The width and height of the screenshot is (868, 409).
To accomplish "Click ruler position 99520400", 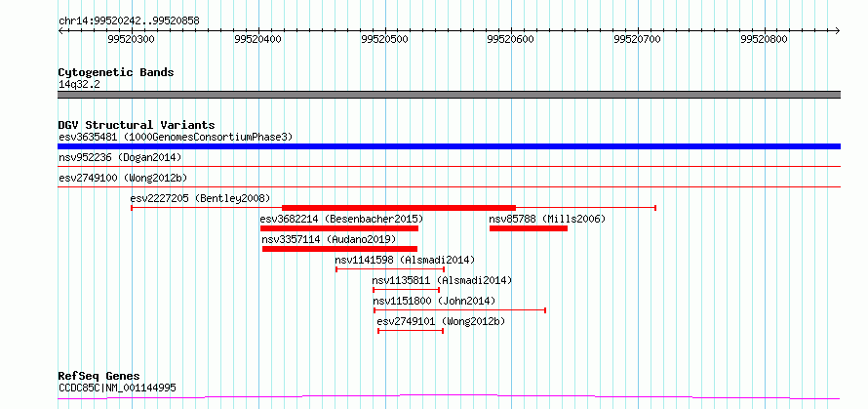I will pyautogui.click(x=258, y=39).
